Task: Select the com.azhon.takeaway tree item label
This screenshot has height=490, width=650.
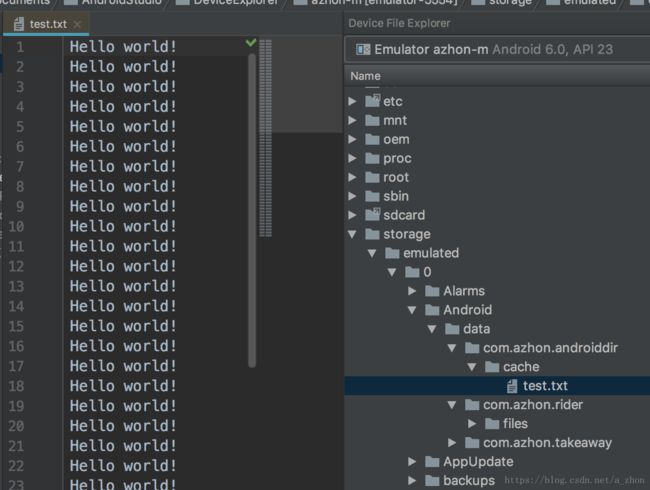Action: (547, 443)
